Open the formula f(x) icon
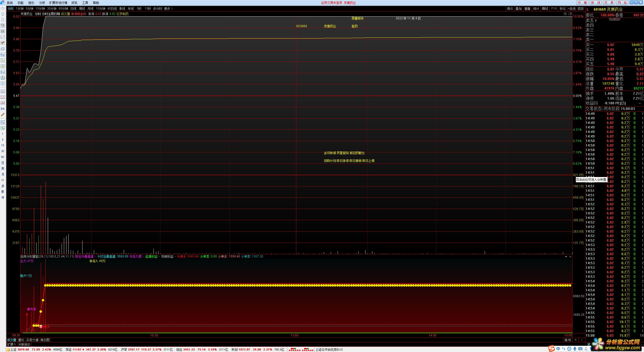 tap(3, 78)
